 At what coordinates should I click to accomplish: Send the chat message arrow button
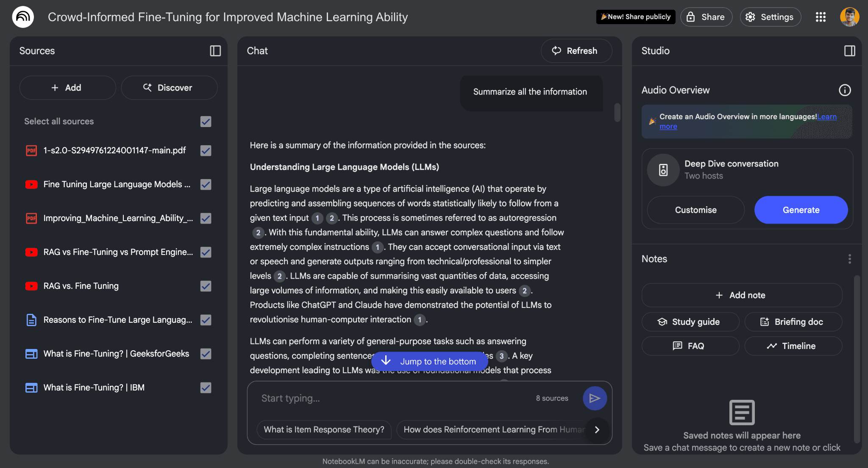click(x=595, y=398)
